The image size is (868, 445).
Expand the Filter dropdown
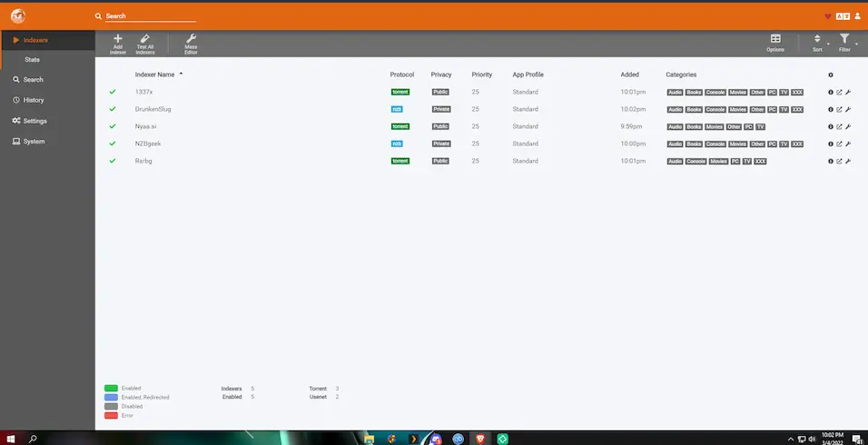[845, 42]
